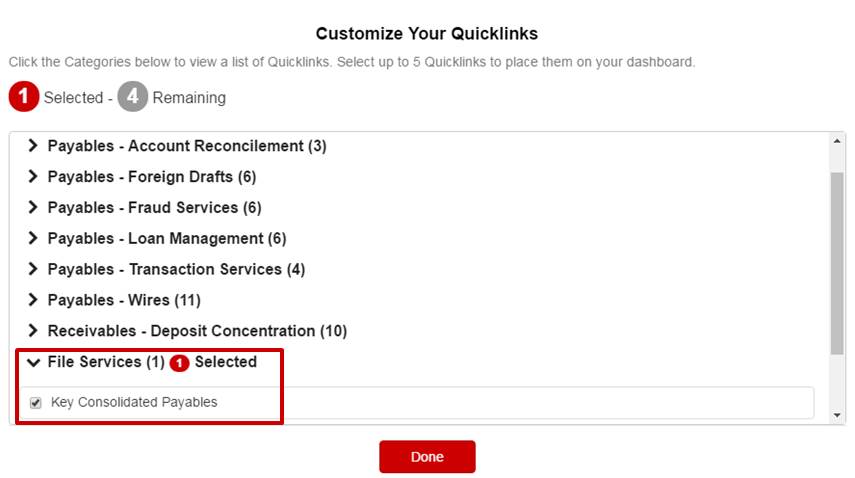Expand Receivables - Deposit Concentration chevron
This screenshot has height=478, width=855.
(x=33, y=330)
